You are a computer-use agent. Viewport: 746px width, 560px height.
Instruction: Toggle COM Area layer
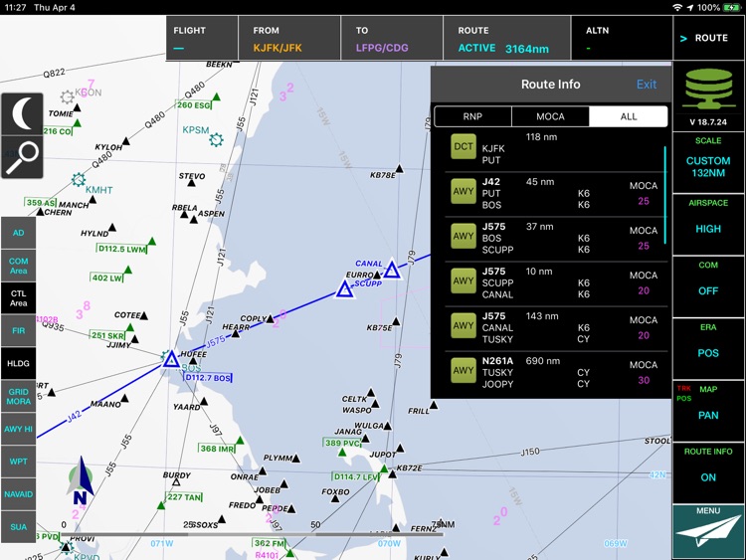click(18, 266)
